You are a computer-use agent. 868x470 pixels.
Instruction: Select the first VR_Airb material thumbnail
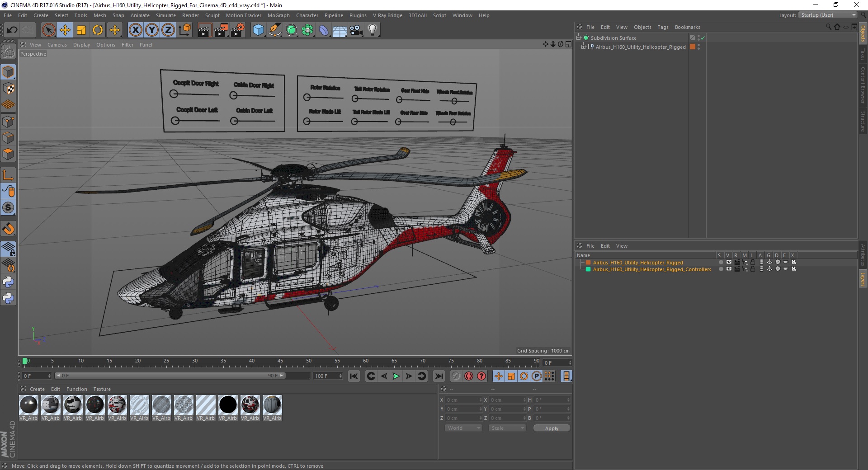(28, 404)
